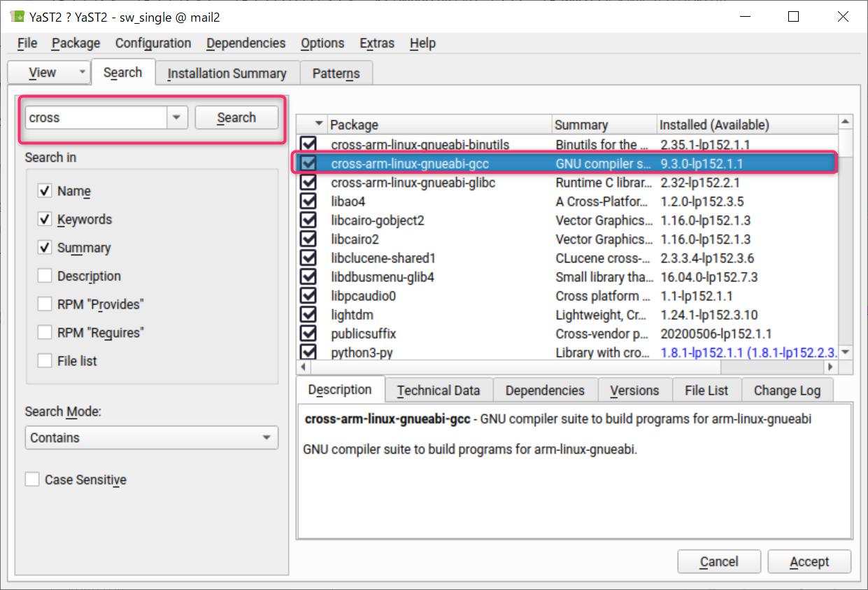Screen dimensions: 868x590
Task: Open the View dropdown button
Action: [x=49, y=73]
